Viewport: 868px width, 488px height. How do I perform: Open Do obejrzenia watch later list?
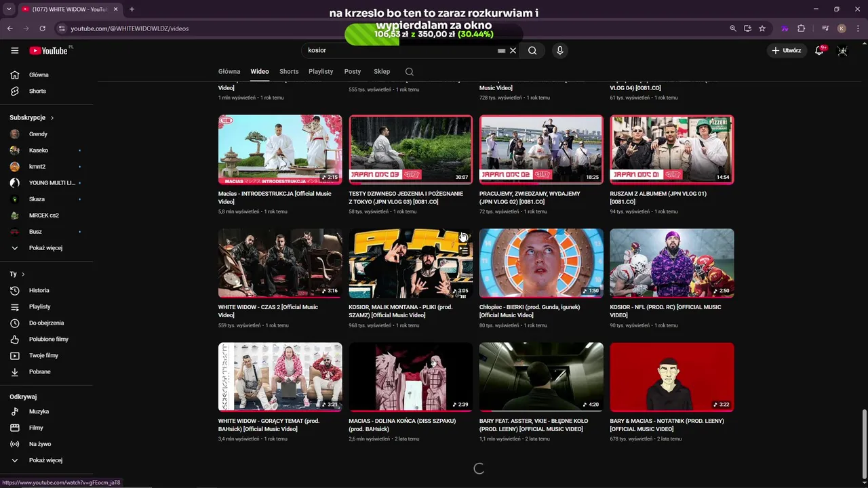(x=47, y=323)
